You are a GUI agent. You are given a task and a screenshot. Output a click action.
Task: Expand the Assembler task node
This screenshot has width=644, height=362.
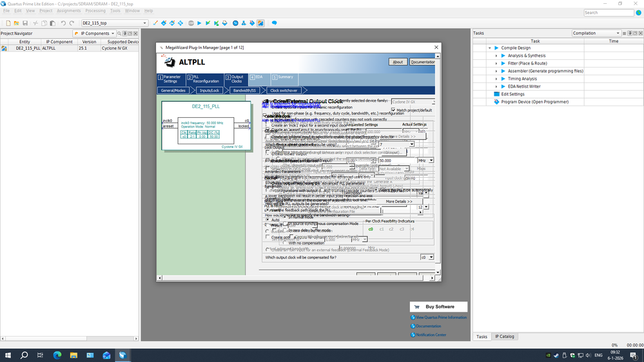[x=496, y=71]
